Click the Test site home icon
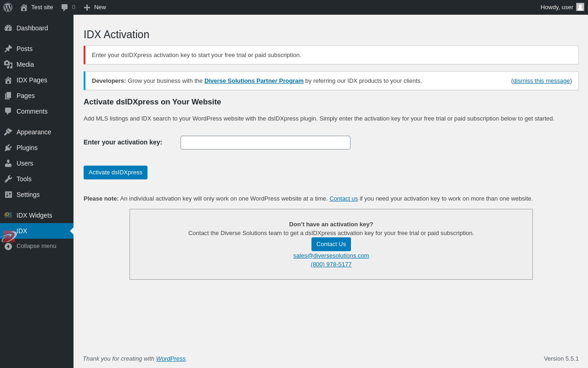 coord(24,7)
